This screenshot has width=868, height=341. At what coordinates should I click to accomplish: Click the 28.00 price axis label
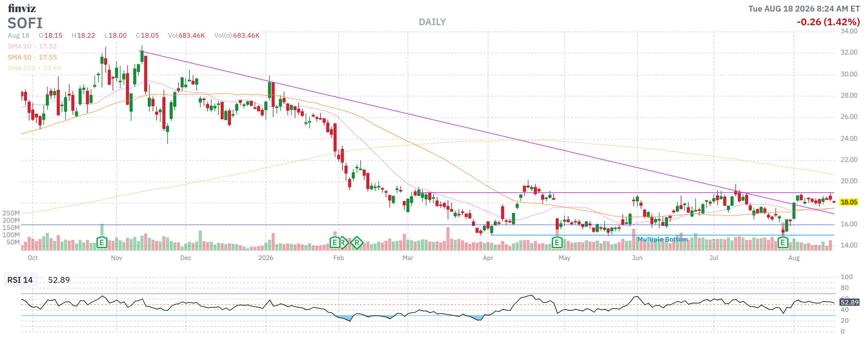point(849,95)
